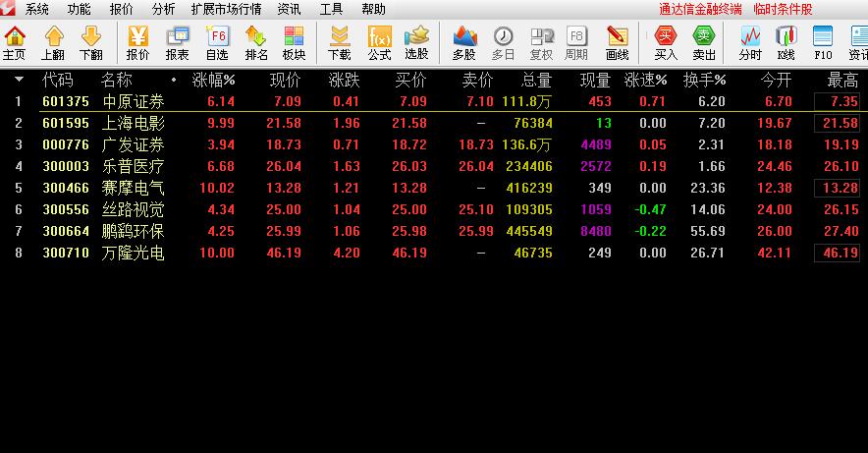Open the 选股 stock picker icon
Image resolution: width=868 pixels, height=453 pixels.
[416, 43]
